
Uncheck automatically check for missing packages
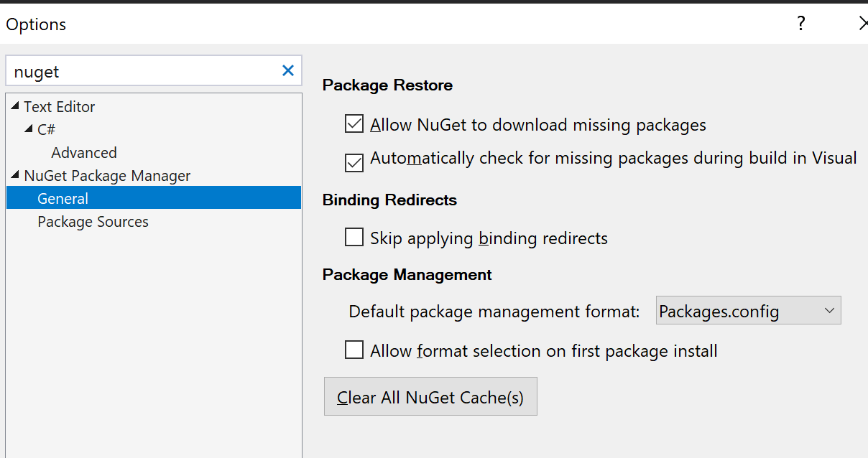point(354,162)
